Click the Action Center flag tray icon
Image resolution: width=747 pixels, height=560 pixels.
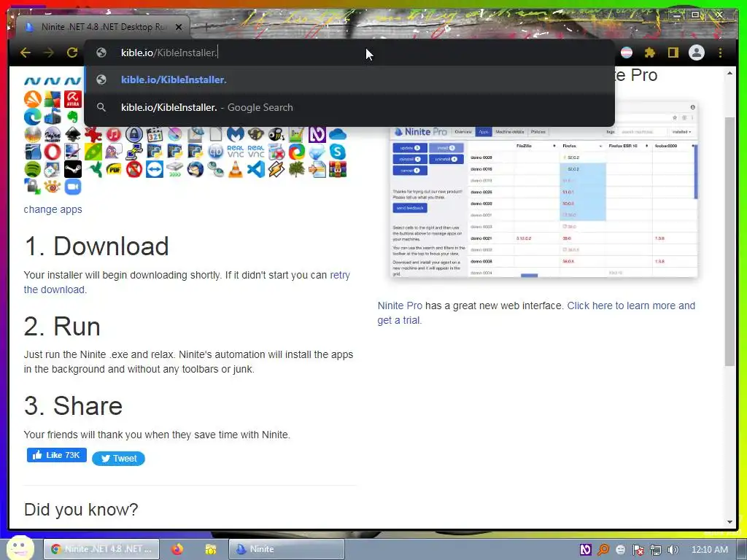[x=638, y=550]
